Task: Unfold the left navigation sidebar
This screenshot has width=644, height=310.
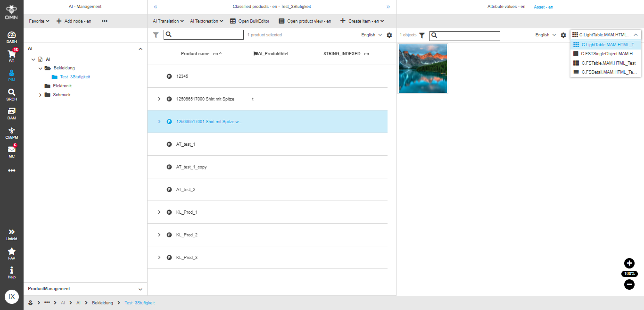Action: [11, 234]
